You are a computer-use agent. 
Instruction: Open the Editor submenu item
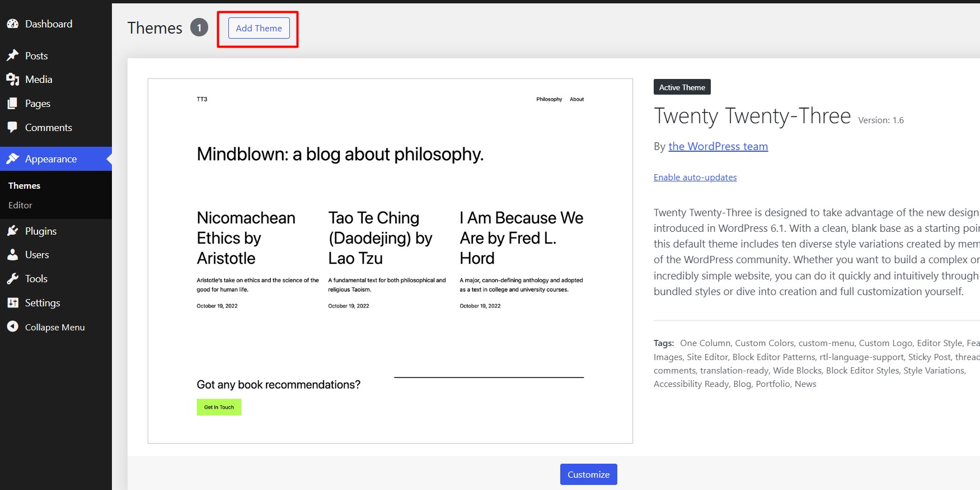[x=20, y=205]
